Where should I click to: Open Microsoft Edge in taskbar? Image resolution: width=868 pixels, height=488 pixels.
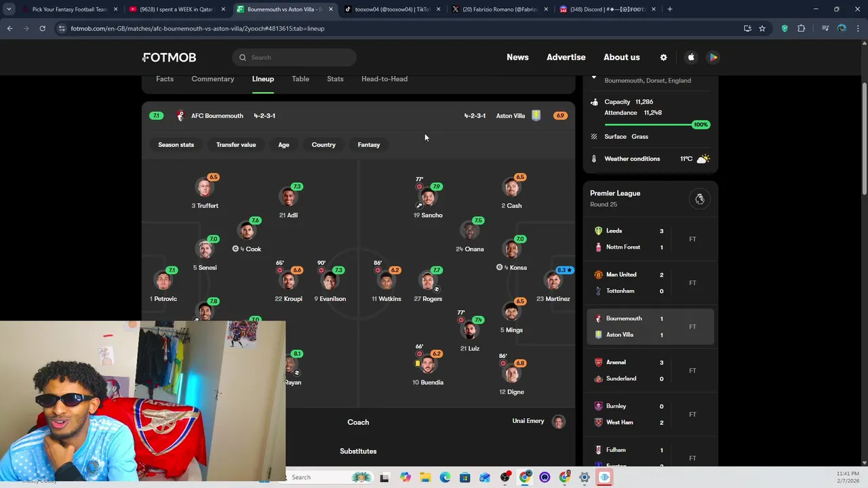coord(445,477)
